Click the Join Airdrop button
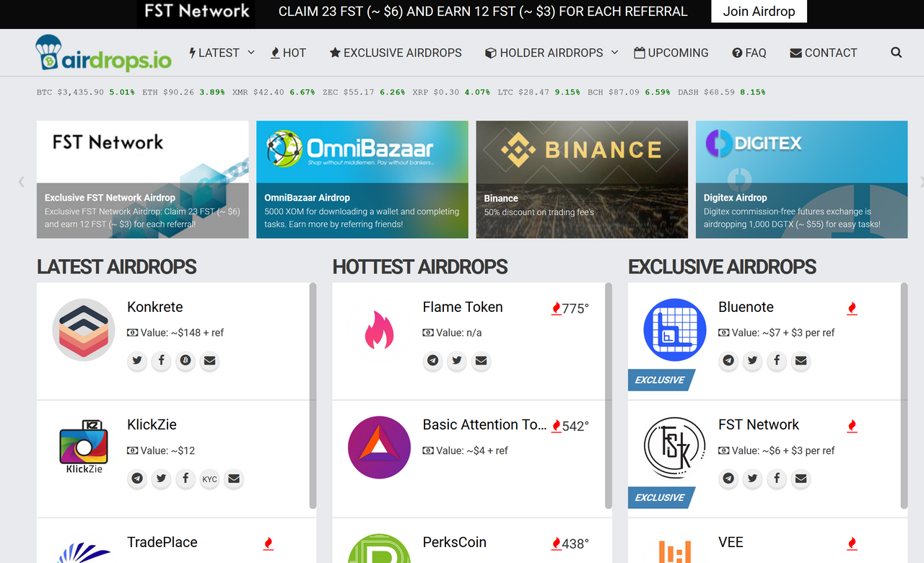The width and height of the screenshot is (924, 563). click(759, 12)
